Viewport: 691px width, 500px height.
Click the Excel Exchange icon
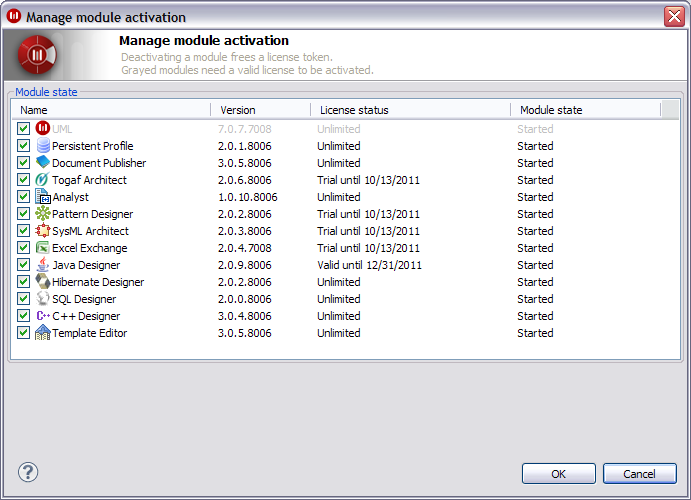(x=43, y=248)
